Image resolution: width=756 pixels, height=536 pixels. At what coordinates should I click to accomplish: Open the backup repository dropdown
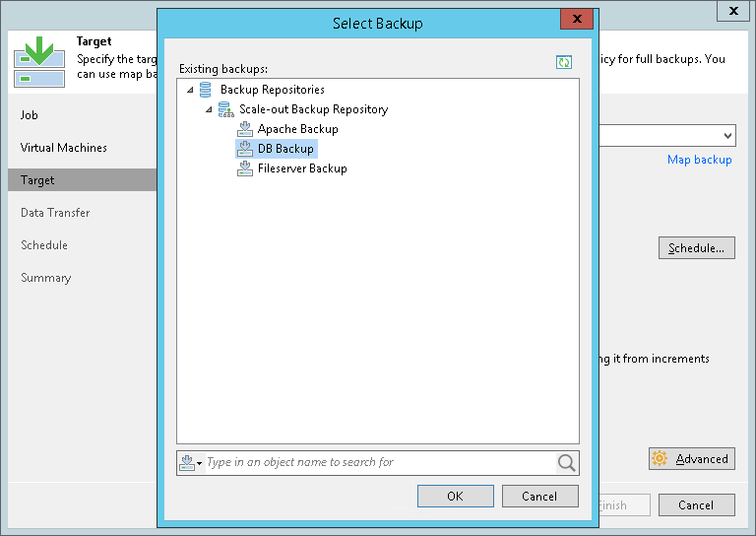pyautogui.click(x=727, y=136)
